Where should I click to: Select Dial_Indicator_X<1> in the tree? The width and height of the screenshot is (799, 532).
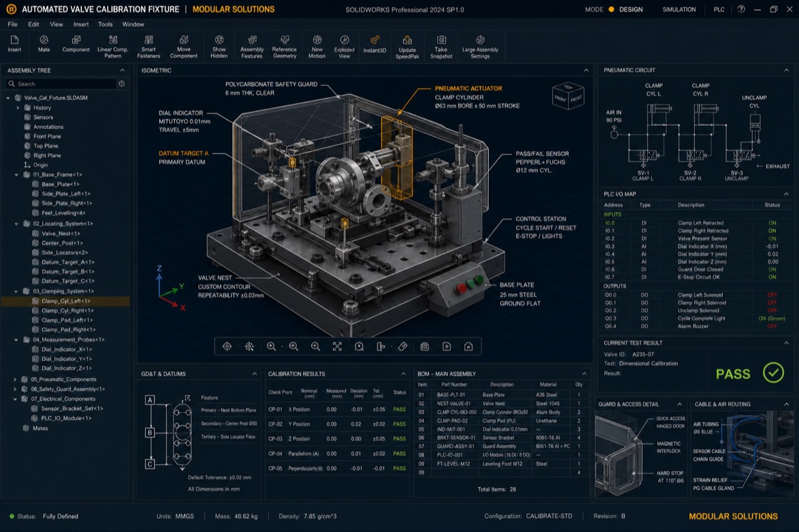66,349
